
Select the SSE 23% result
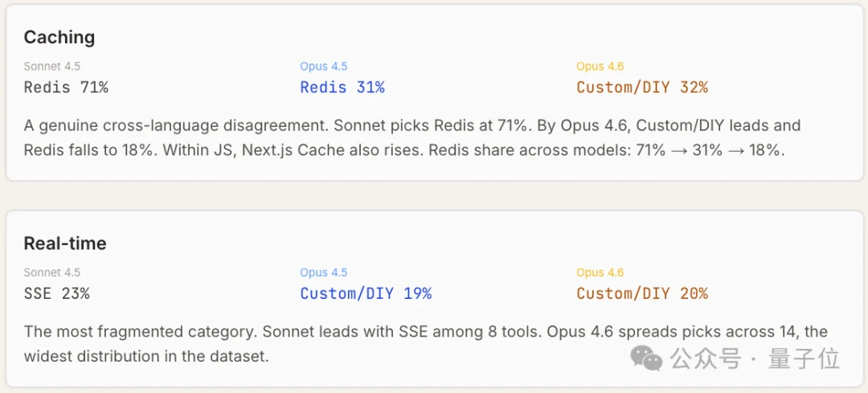click(x=57, y=293)
